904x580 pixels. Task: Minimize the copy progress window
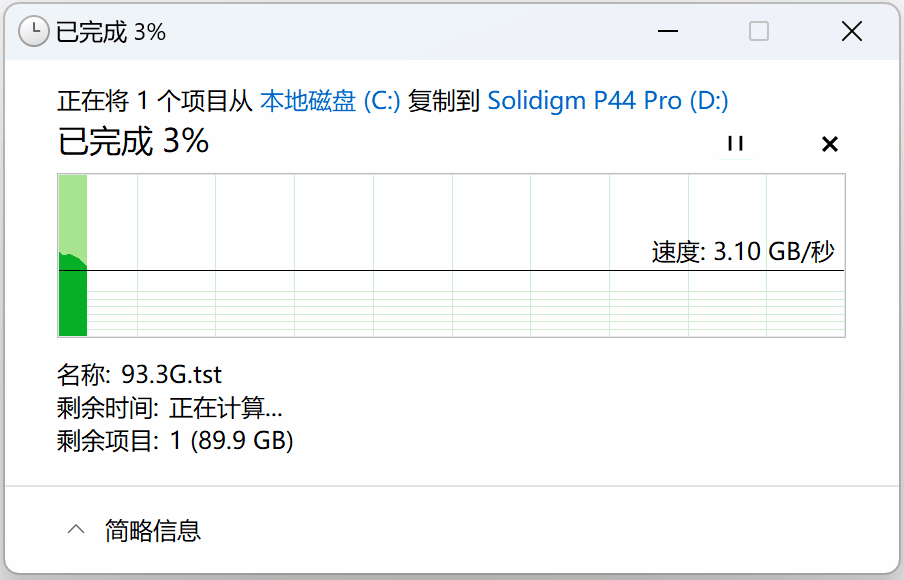pyautogui.click(x=667, y=32)
